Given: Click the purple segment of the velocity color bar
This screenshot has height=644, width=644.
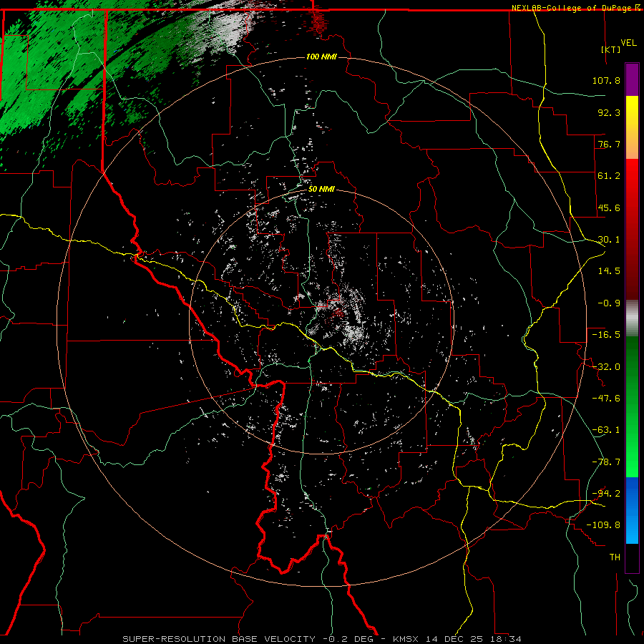Looking at the screenshot, I should (632, 80).
